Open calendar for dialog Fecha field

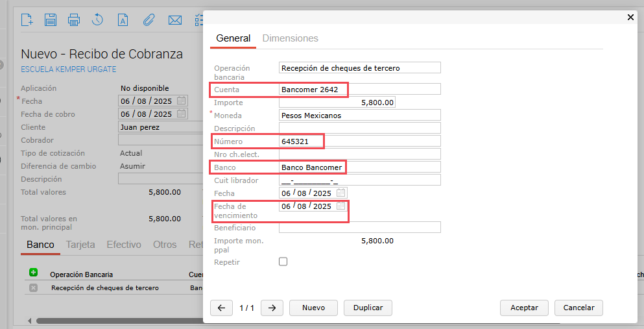point(341,193)
